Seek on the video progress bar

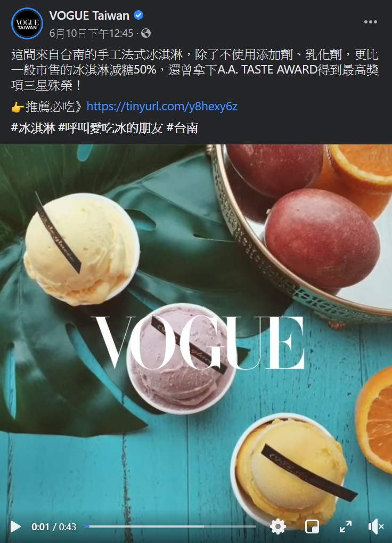[x=170, y=526]
